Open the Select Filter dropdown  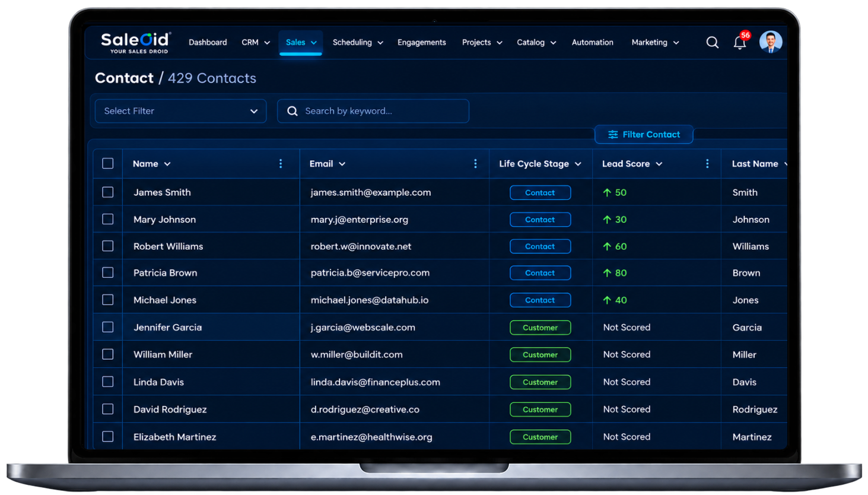180,111
